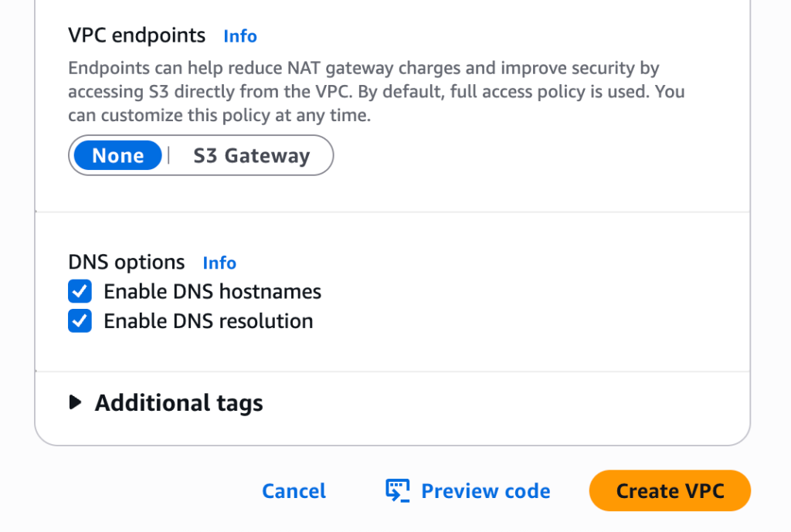Click the checkmark next to DNS hostnames
Screen dimensions: 791x532
coord(80,292)
